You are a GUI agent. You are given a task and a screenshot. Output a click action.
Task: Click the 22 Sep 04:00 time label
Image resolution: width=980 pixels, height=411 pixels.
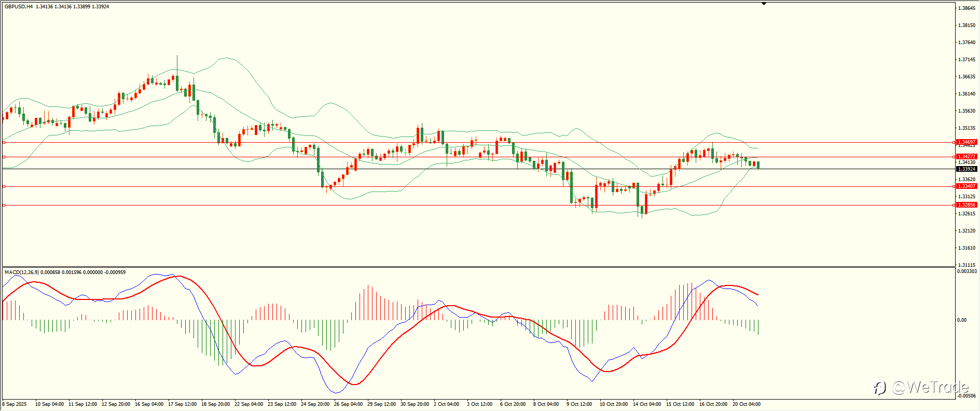pos(249,404)
